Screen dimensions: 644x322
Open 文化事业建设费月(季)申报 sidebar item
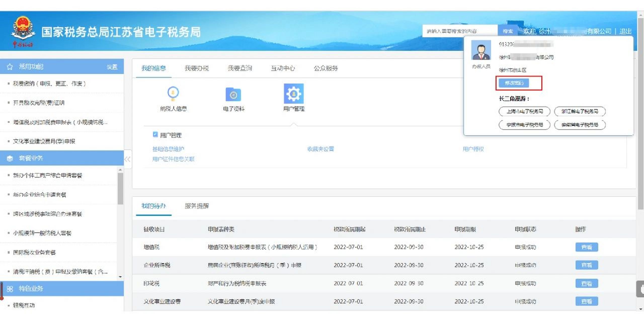point(44,141)
